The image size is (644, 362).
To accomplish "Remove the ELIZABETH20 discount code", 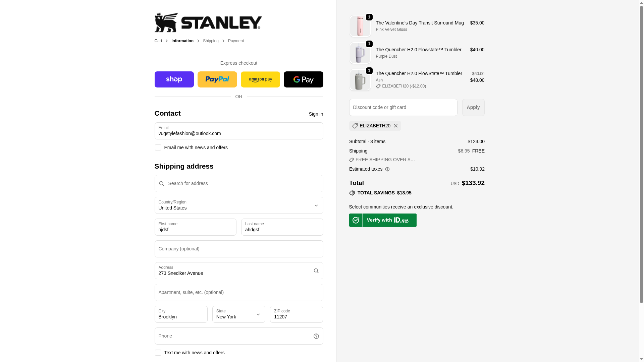I will click(x=396, y=126).
